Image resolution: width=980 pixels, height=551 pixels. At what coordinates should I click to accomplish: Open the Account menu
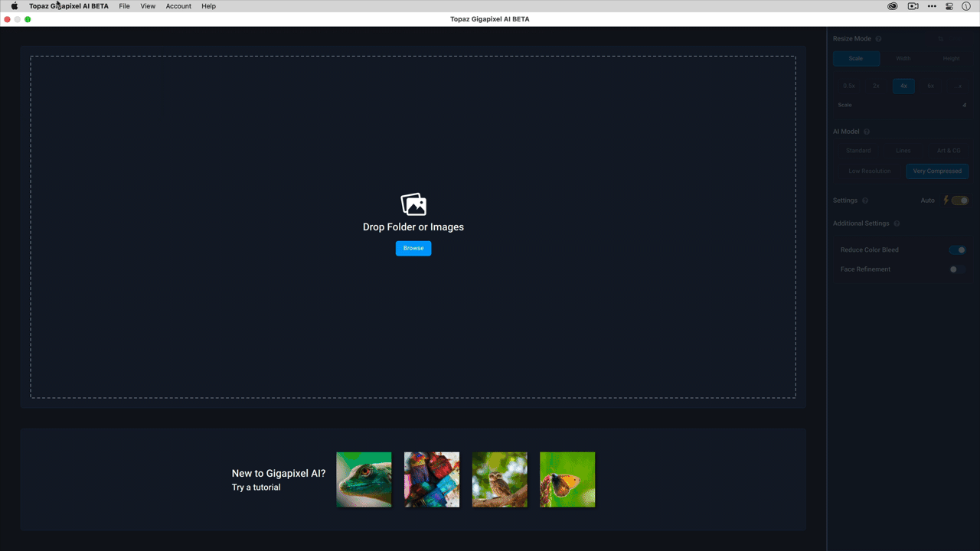(178, 6)
